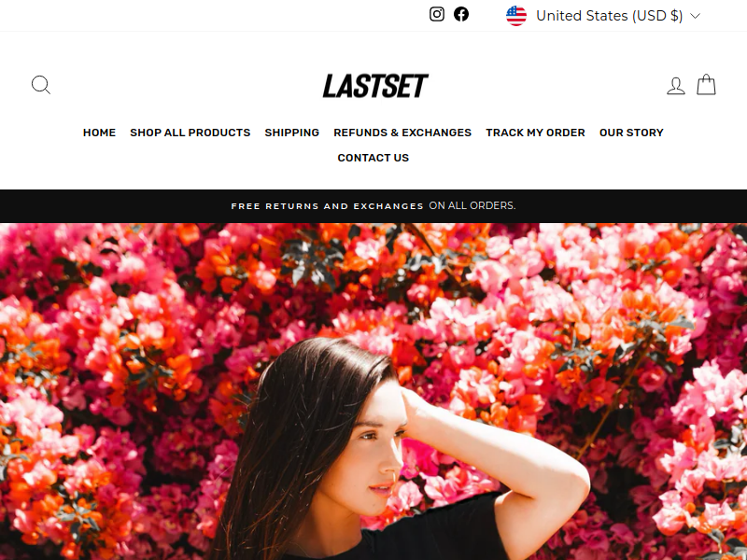Open the account login icon
Screen dimensions: 747x560
click(675, 86)
